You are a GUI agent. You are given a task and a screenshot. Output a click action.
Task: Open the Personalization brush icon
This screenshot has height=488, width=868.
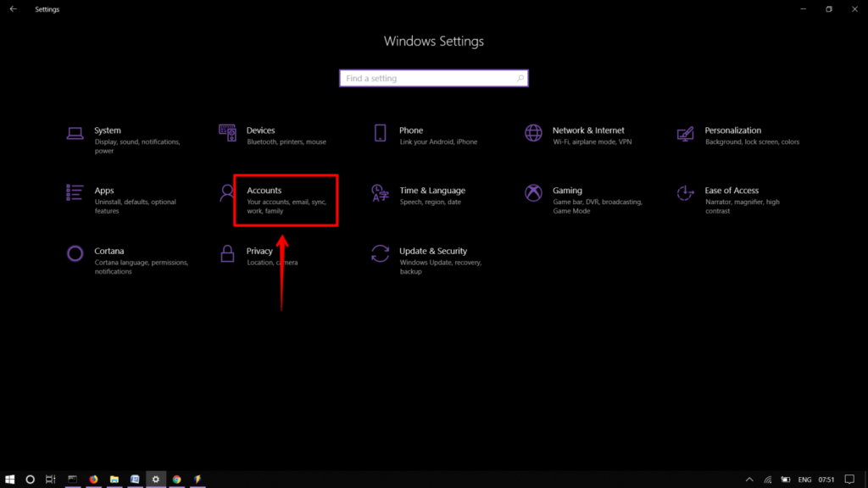click(685, 133)
